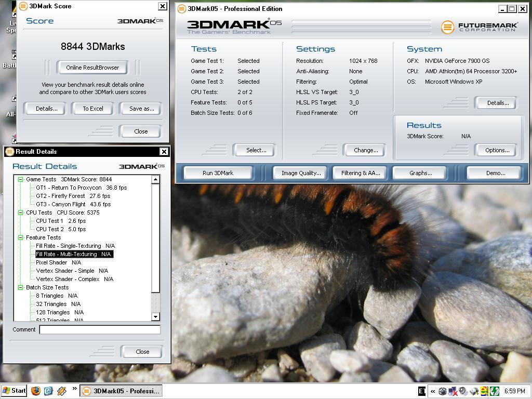The width and height of the screenshot is (532, 399).
Task: Click the speaker volume tray icon
Action: (x=463, y=391)
